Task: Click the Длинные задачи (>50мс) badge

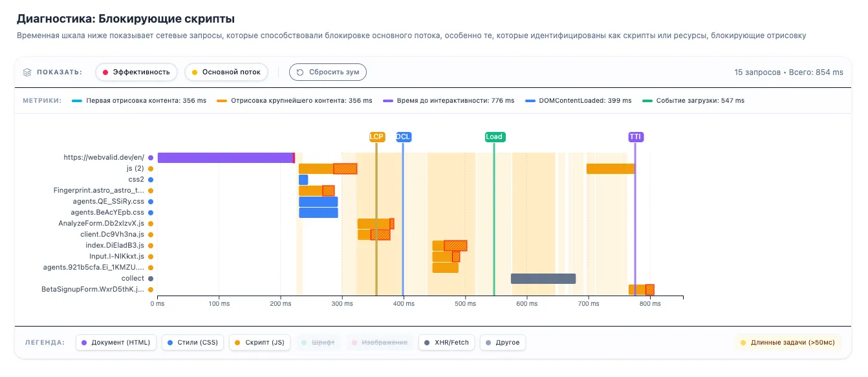Action: click(787, 342)
